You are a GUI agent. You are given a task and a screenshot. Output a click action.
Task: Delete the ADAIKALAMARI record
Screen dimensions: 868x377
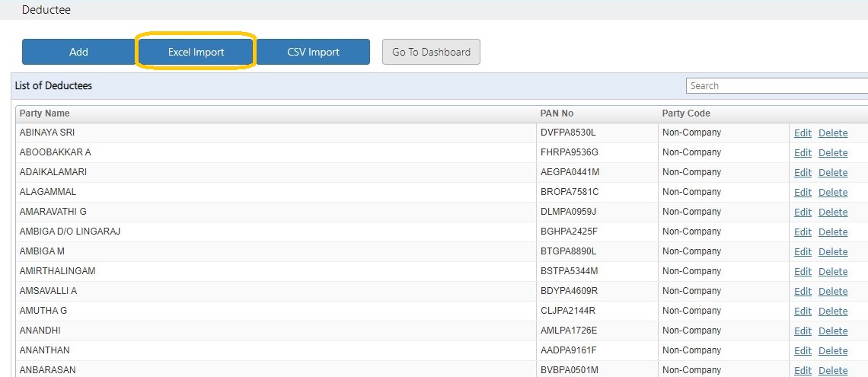point(833,173)
